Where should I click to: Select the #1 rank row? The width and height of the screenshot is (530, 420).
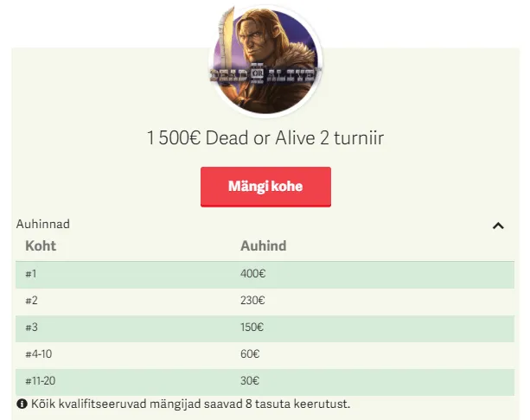(x=32, y=274)
